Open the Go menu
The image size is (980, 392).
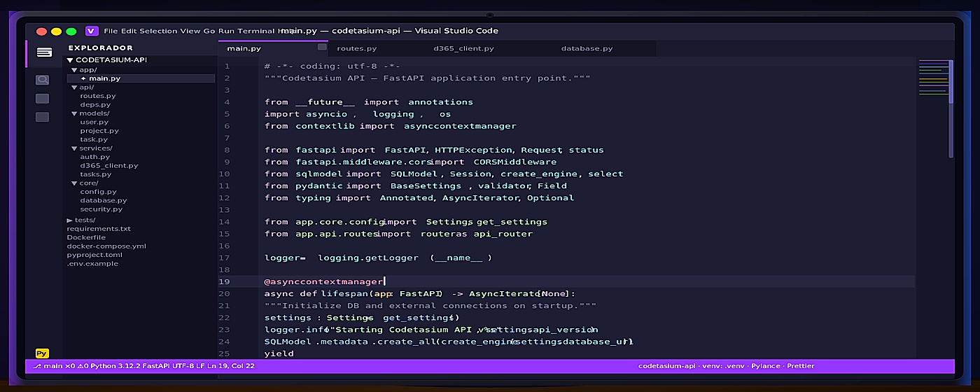209,31
